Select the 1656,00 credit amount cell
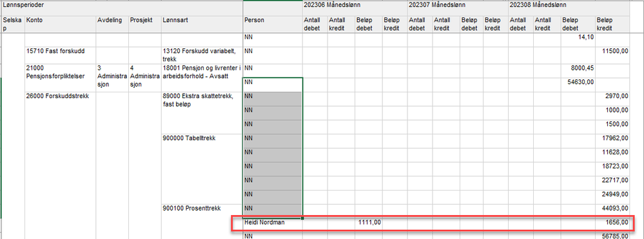This screenshot has width=644, height=239. (612, 223)
